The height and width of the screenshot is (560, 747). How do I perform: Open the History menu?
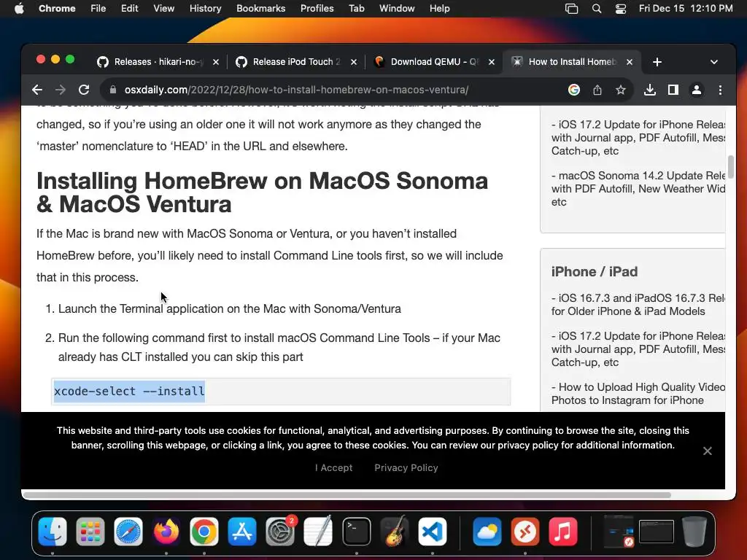[x=205, y=8]
